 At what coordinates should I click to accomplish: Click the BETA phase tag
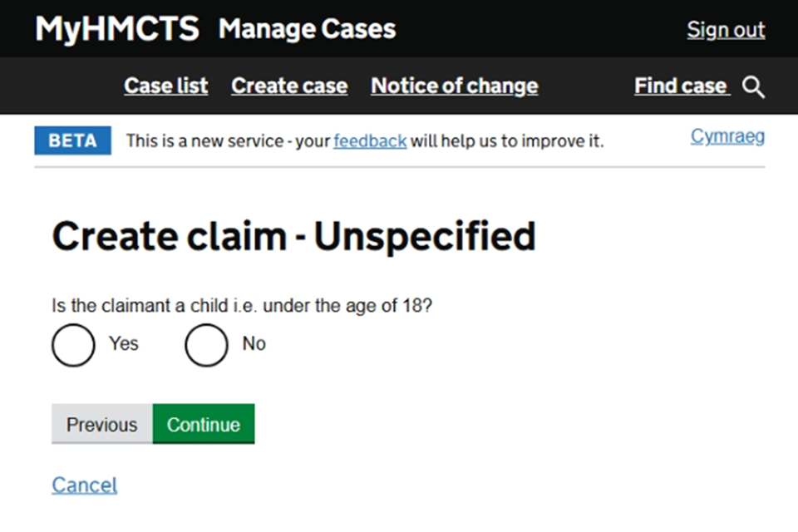(73, 140)
